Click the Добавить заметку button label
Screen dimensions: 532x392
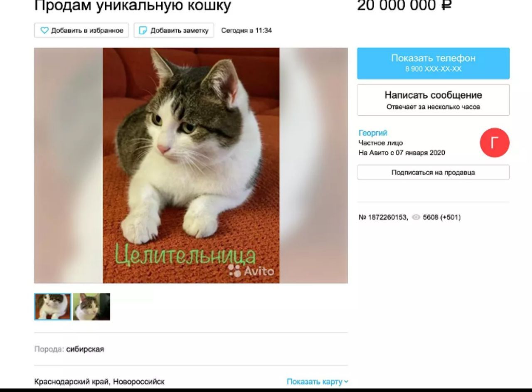click(179, 30)
